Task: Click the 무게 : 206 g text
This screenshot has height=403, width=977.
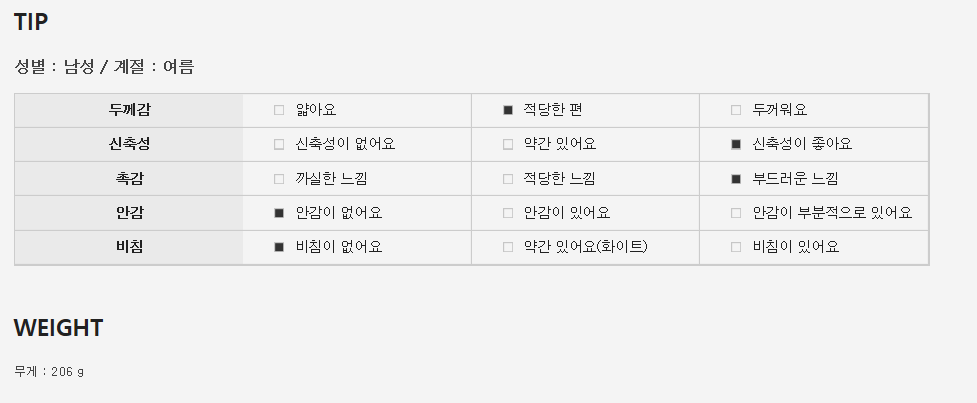Action: coord(49,372)
